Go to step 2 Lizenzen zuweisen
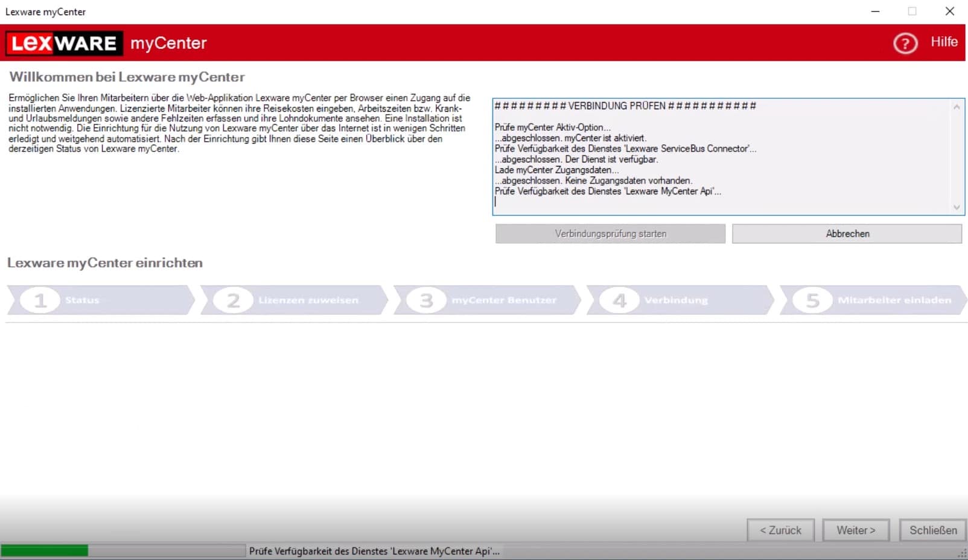This screenshot has height=560, width=968. tap(295, 300)
